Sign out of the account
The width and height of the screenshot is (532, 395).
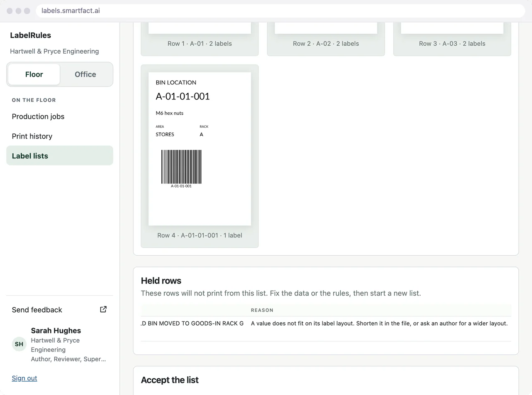coord(25,378)
